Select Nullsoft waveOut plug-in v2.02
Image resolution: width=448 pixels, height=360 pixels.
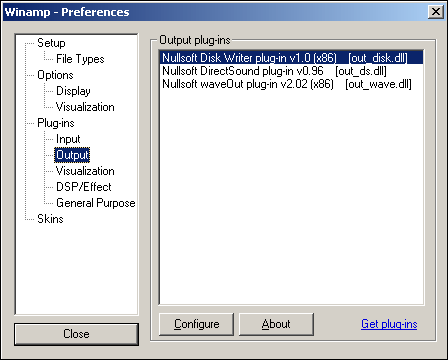[x=291, y=84]
